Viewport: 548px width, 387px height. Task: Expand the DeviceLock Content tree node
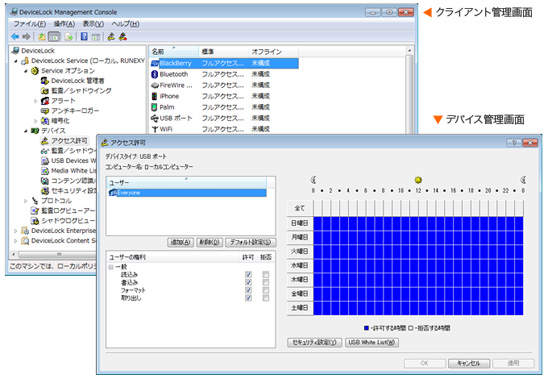tap(15, 241)
